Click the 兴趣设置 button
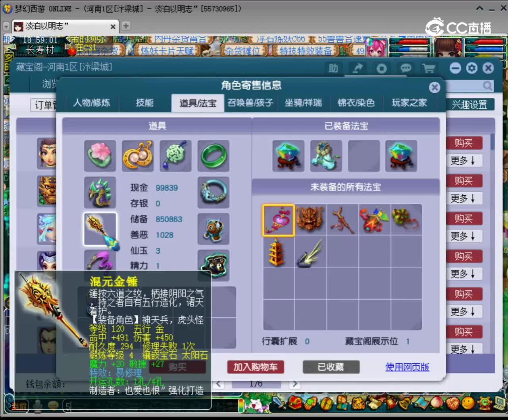The width and height of the screenshot is (508, 420). (x=470, y=104)
